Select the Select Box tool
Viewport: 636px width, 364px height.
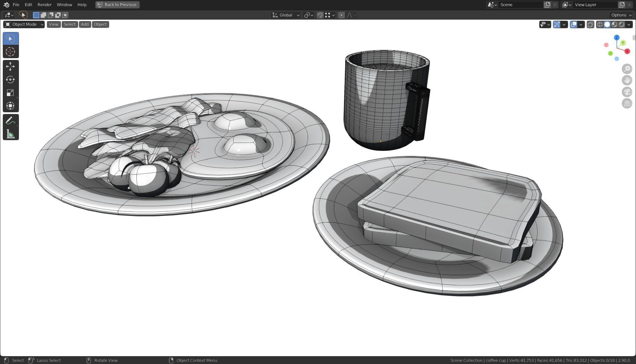click(11, 39)
